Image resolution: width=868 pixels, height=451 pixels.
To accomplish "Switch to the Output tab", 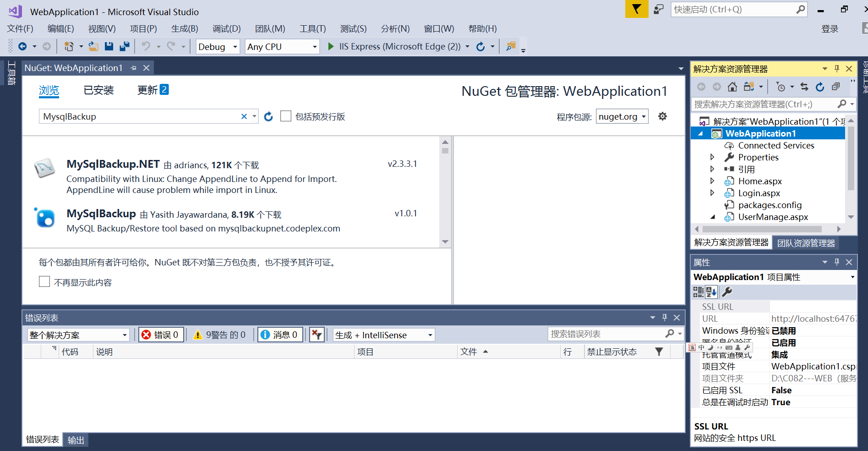I will pos(76,440).
